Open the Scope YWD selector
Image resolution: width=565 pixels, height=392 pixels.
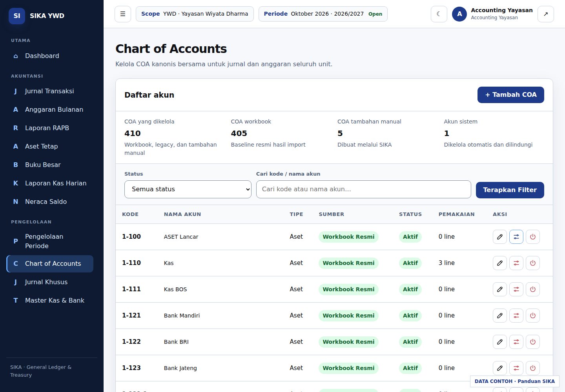tap(195, 14)
